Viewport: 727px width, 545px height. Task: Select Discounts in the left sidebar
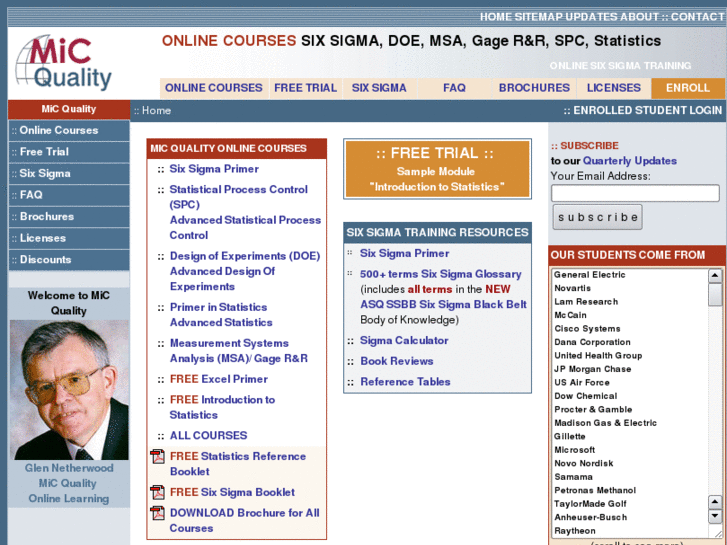click(69, 260)
